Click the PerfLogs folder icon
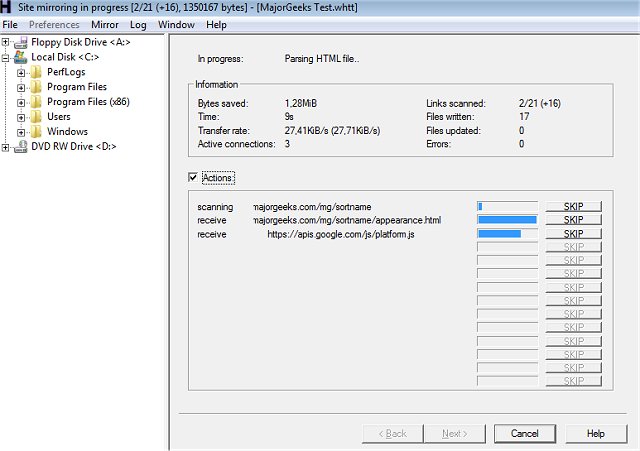 pos(36,72)
